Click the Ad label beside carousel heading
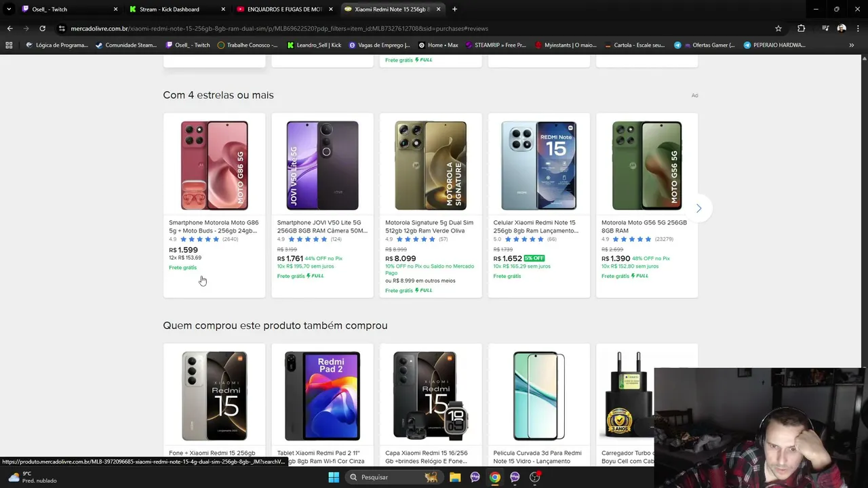Screen dimensions: 868x488 point(694,96)
